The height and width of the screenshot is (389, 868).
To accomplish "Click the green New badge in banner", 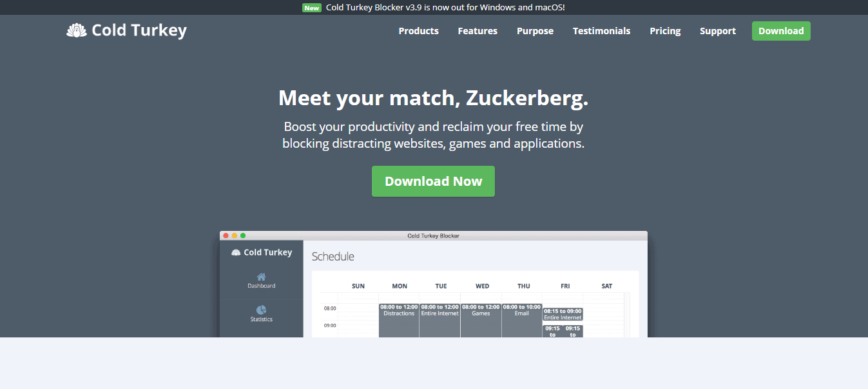I will point(312,8).
